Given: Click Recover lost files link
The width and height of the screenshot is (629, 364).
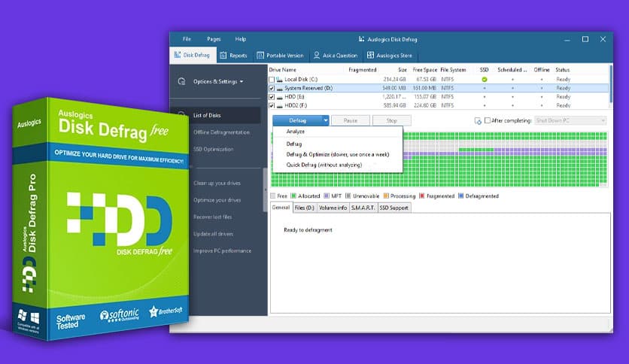Looking at the screenshot, I should coord(212,217).
